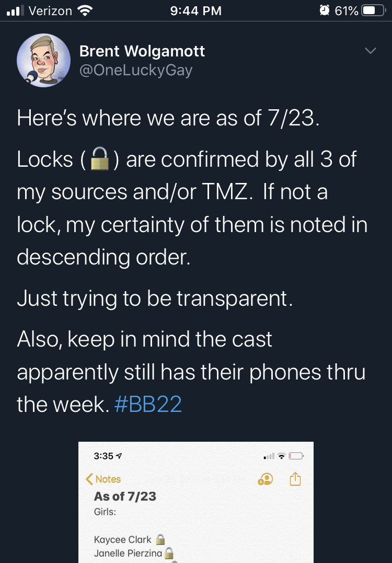Tap the @OneLuckyGay handle
The height and width of the screenshot is (563, 392).
[x=136, y=70]
